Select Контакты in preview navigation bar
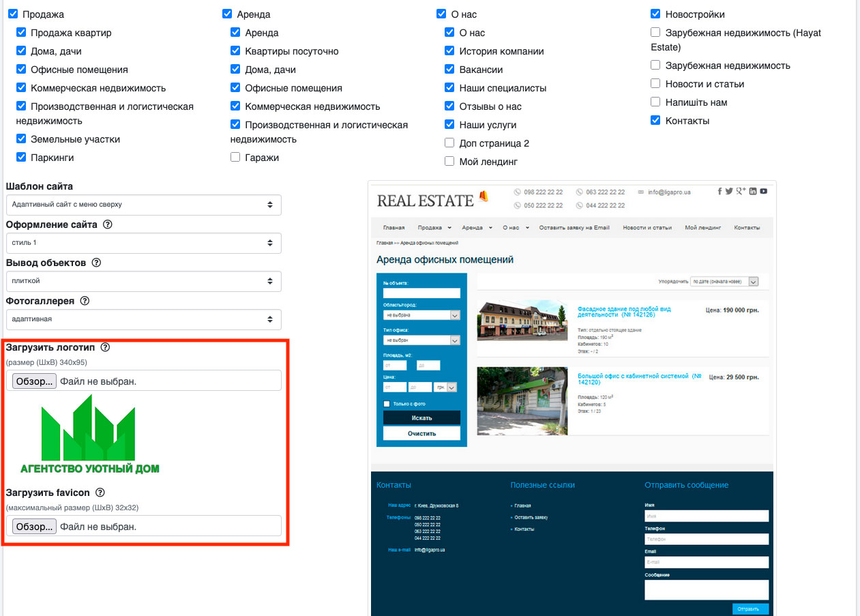The height and width of the screenshot is (616, 860). coord(747,228)
